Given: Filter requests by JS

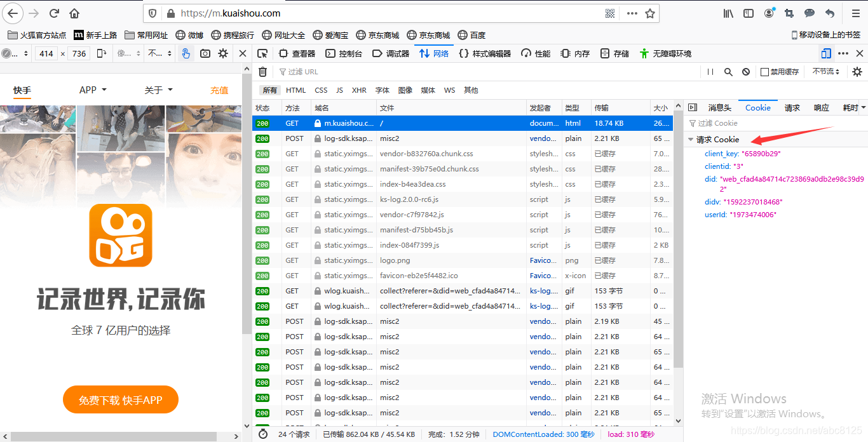Looking at the screenshot, I should (x=340, y=90).
